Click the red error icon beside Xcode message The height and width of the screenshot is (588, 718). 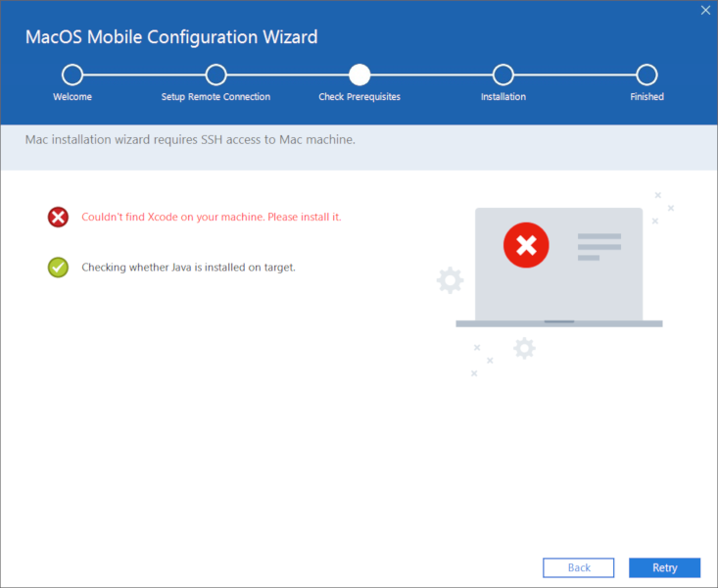click(x=58, y=217)
